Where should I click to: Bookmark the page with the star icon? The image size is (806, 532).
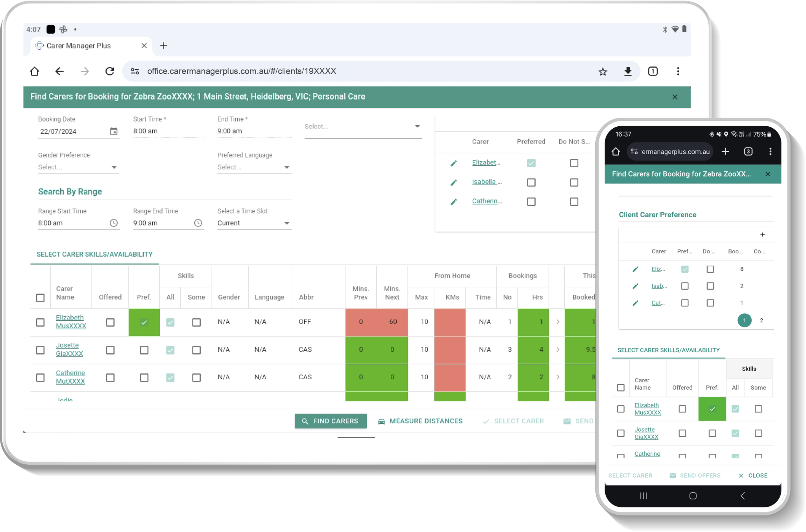coord(603,72)
